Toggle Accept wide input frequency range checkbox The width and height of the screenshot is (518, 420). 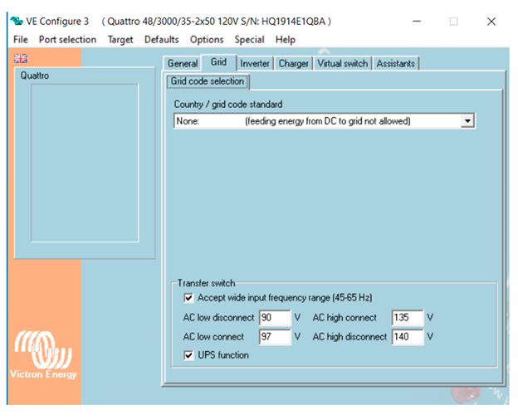pos(188,298)
